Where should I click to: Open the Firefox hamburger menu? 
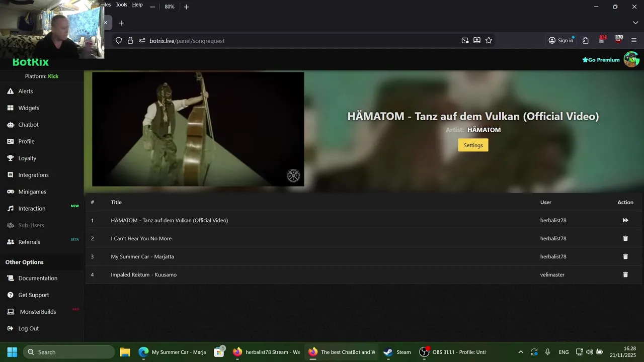[x=634, y=41]
